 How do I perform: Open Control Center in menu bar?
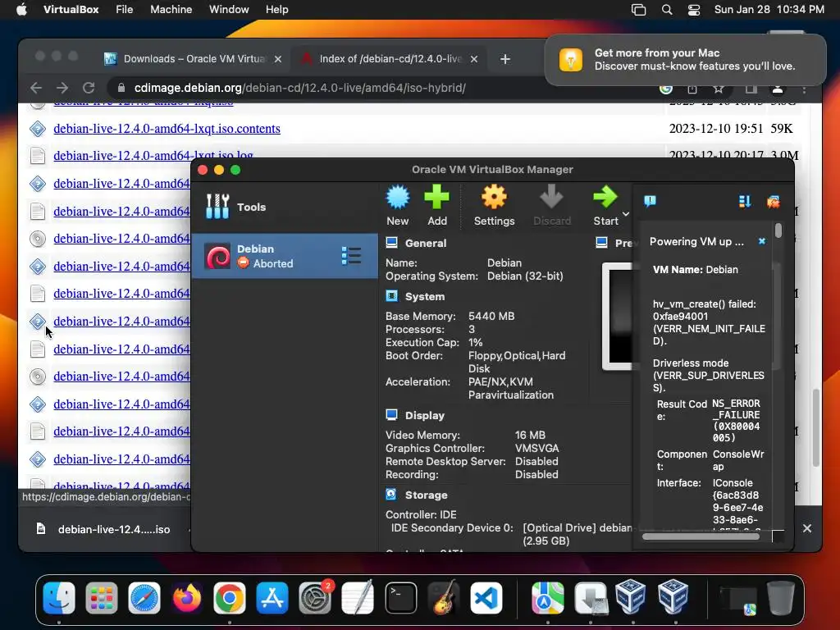click(x=694, y=10)
